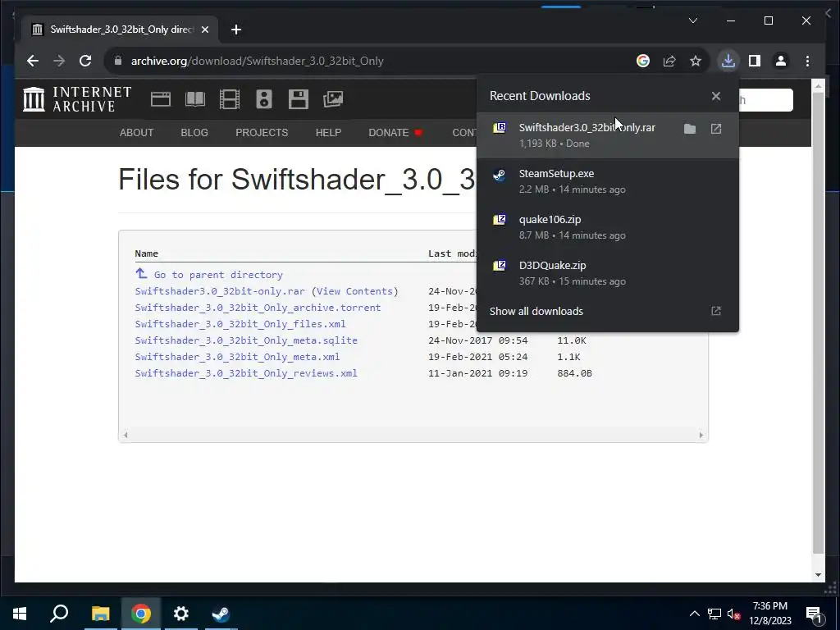Image resolution: width=840 pixels, height=630 pixels.
Task: Open the Audio speaker icon
Action: [x=264, y=99]
